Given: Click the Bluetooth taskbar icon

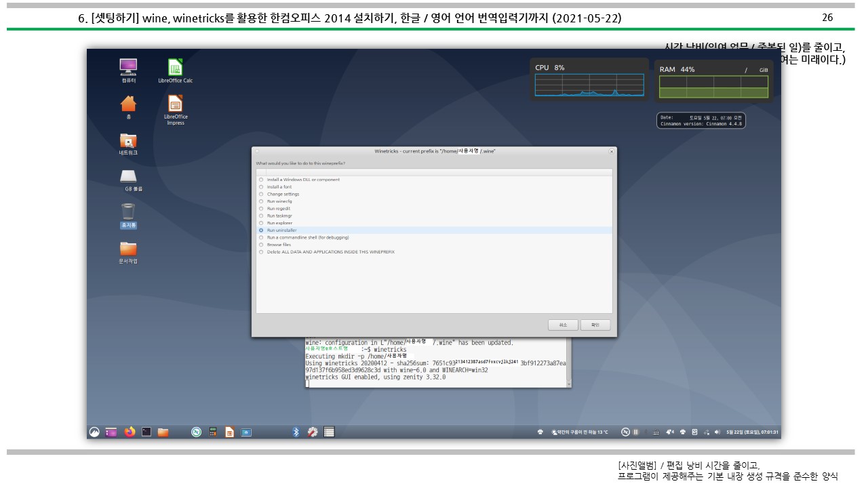Looking at the screenshot, I should (296, 432).
